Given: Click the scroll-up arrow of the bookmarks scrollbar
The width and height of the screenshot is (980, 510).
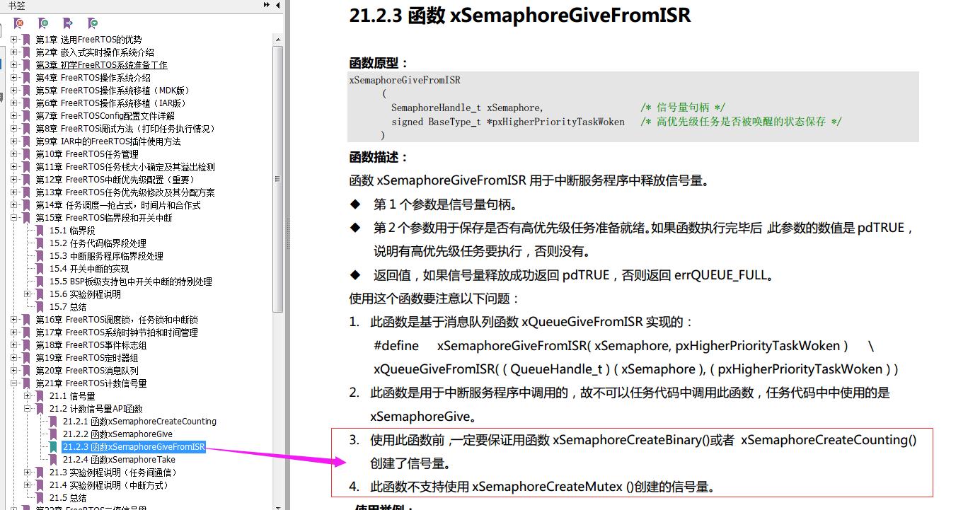Looking at the screenshot, I should (x=278, y=40).
